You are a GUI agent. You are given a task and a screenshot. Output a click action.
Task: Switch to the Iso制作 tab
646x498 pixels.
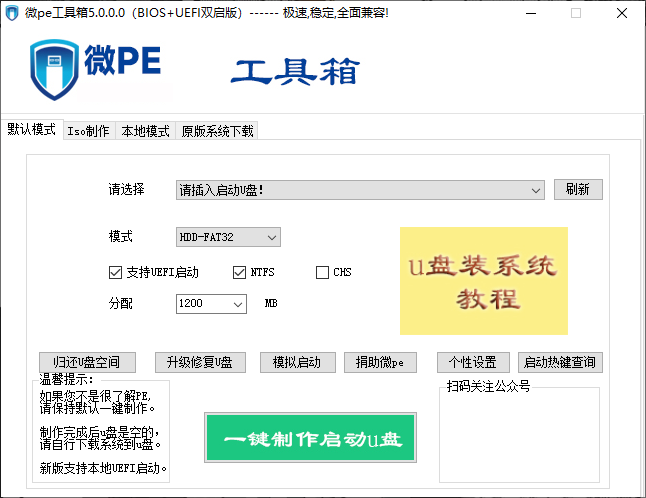89,131
